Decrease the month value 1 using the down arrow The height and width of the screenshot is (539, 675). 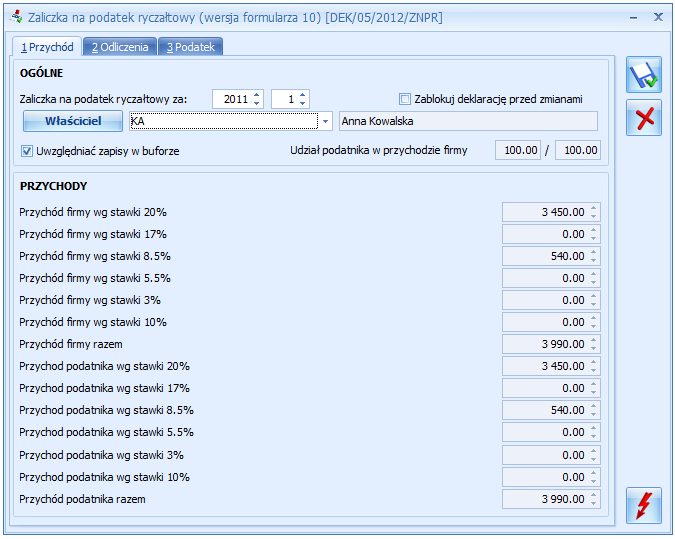303,103
